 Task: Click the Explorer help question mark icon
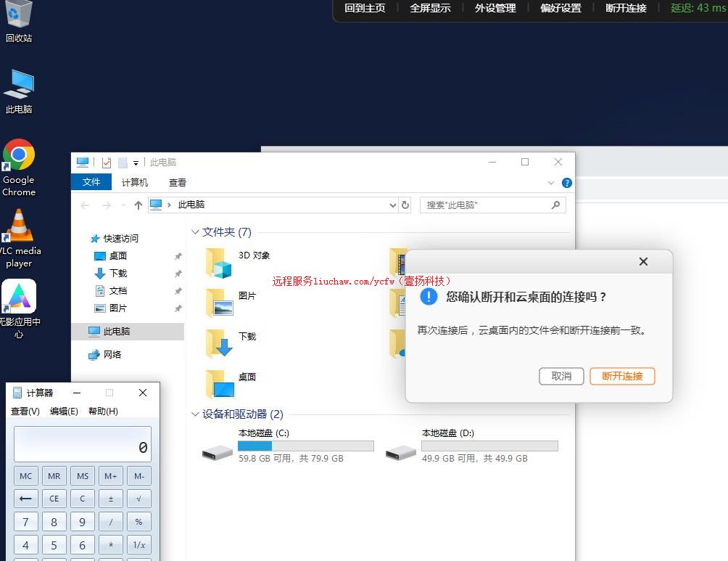567,183
